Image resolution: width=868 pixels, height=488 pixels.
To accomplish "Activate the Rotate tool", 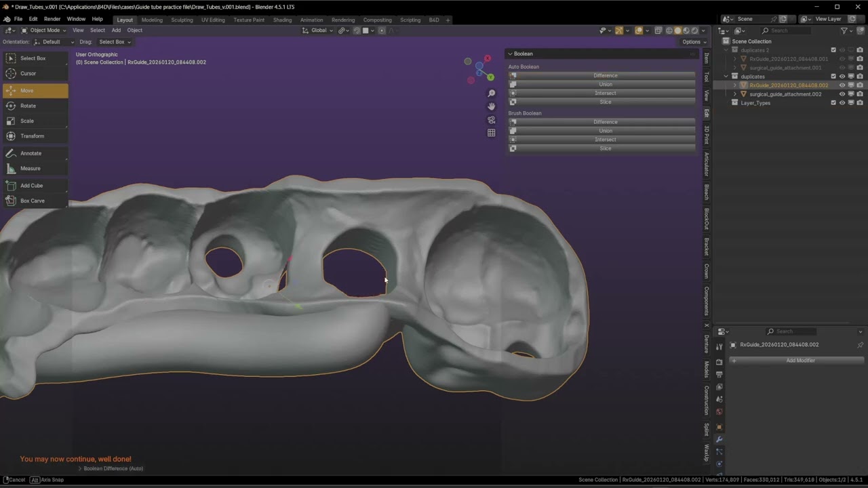I will (x=35, y=106).
